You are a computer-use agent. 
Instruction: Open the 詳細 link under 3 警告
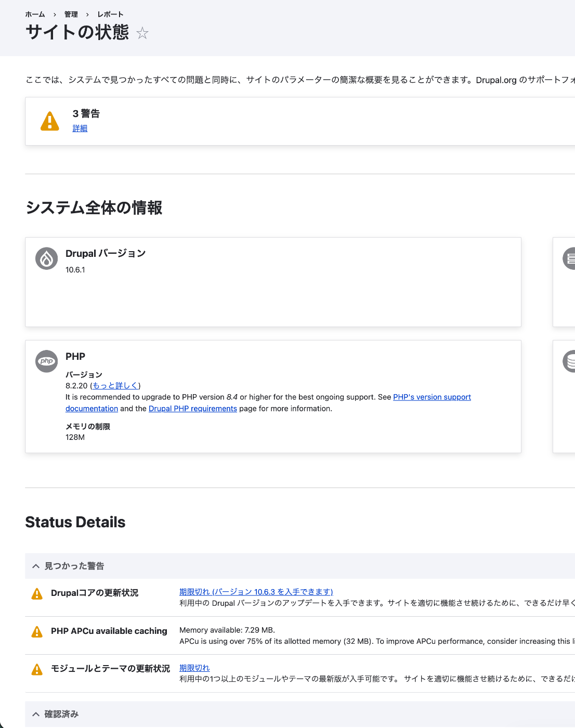point(80,128)
